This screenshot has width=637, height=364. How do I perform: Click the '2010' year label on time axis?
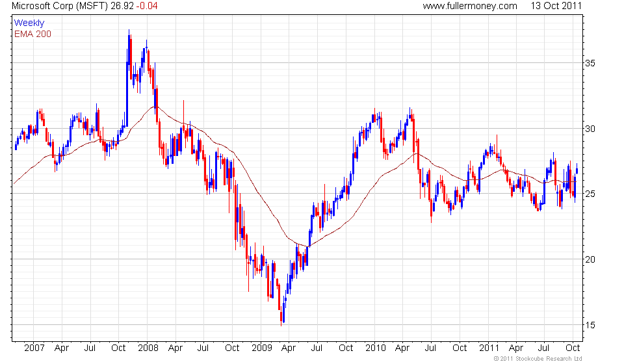coord(376,348)
